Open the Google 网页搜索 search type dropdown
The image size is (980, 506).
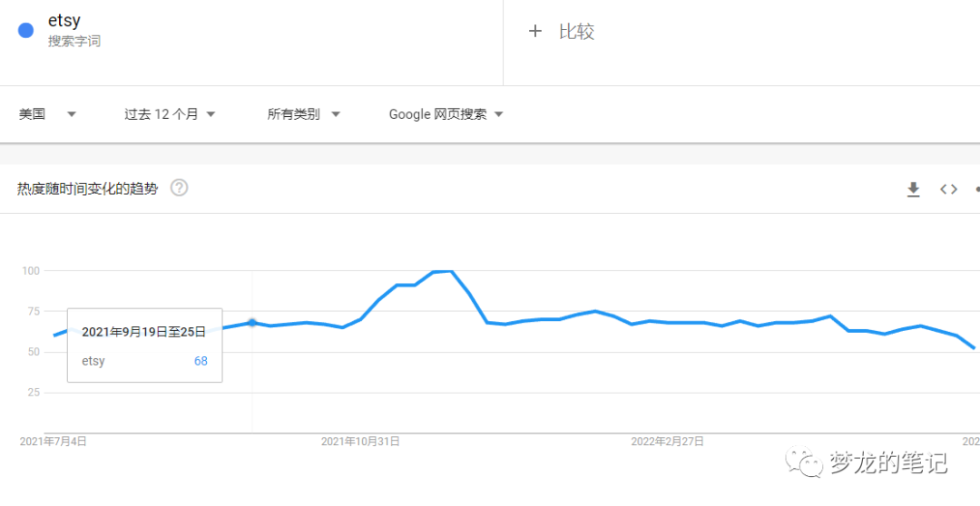(446, 114)
